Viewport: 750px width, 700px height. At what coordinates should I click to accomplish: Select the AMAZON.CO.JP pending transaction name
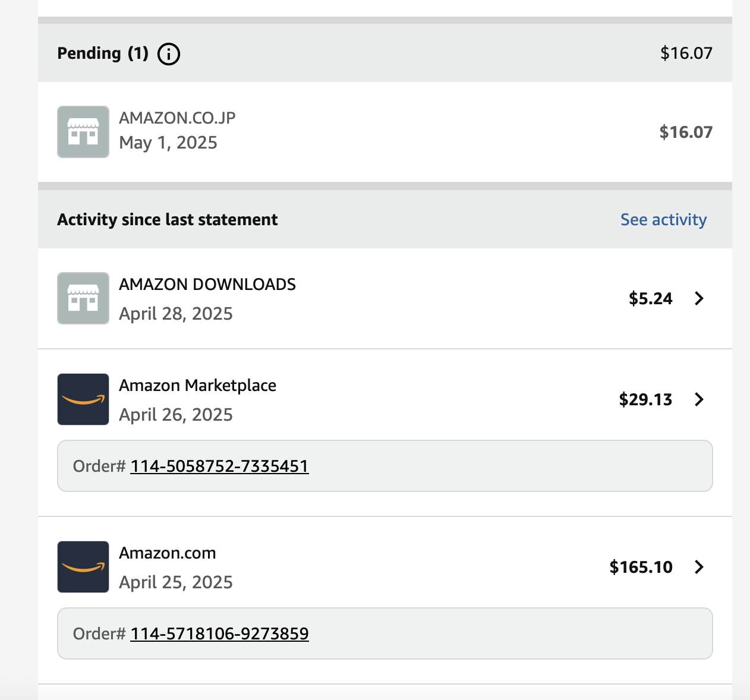pos(177,118)
